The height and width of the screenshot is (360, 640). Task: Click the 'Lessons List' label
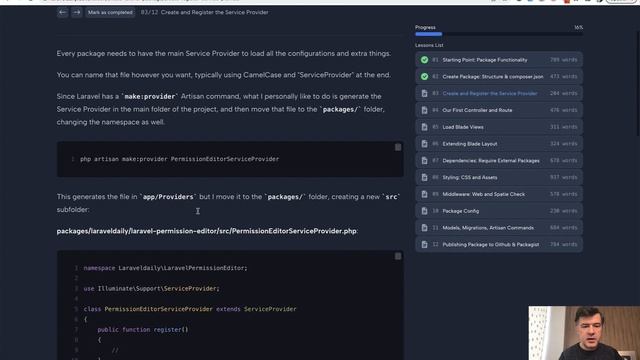[429, 45]
